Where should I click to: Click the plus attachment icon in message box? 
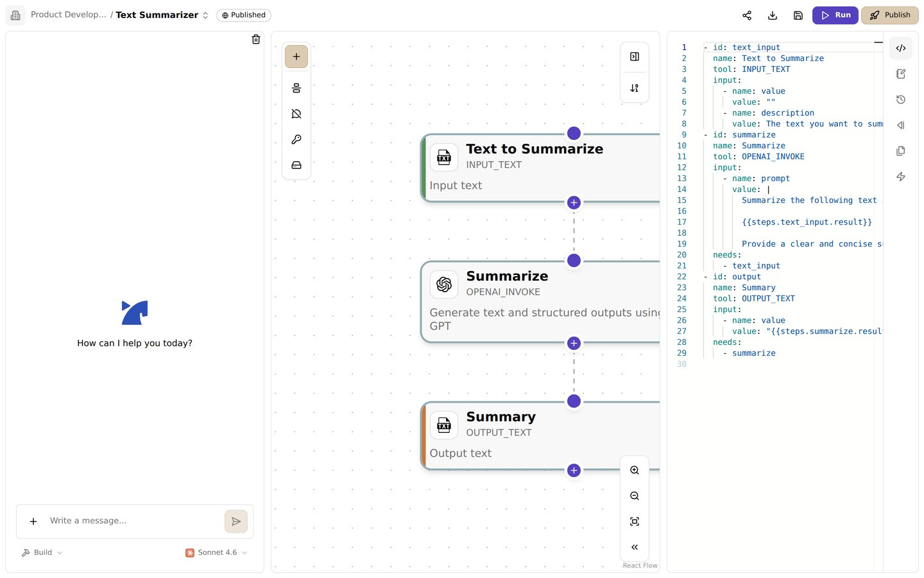point(33,521)
